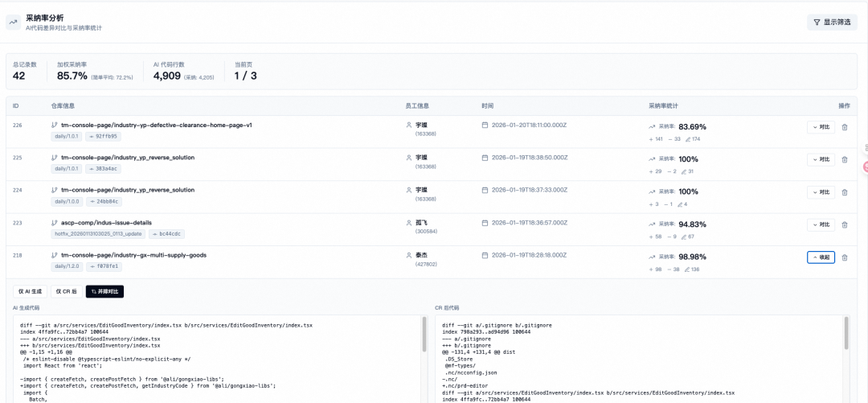Click the 采纳率统计 column header

point(663,105)
